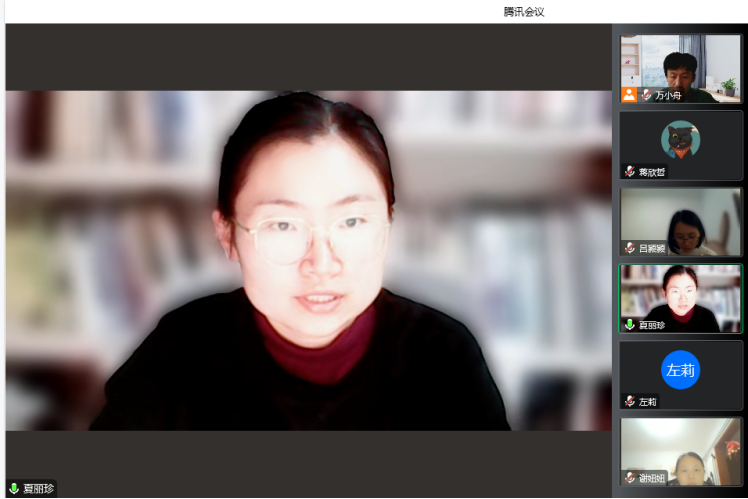This screenshot has height=499, width=748.
Task: Click the orange host icon on 万小舟's tile
Action: 629,95
